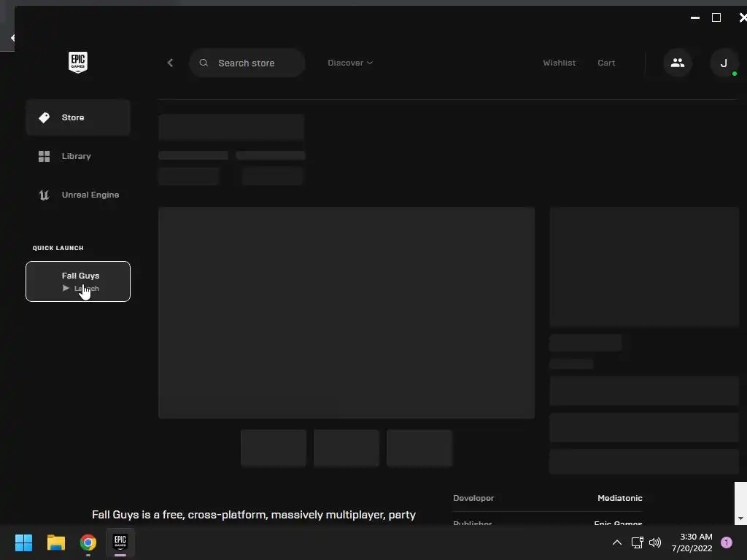Click the Developer label

(x=473, y=498)
